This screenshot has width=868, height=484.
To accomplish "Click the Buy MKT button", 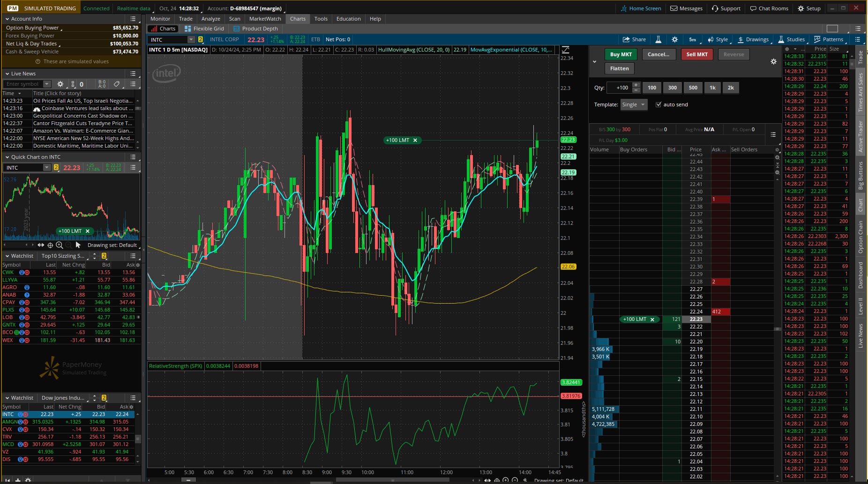I will coord(621,54).
